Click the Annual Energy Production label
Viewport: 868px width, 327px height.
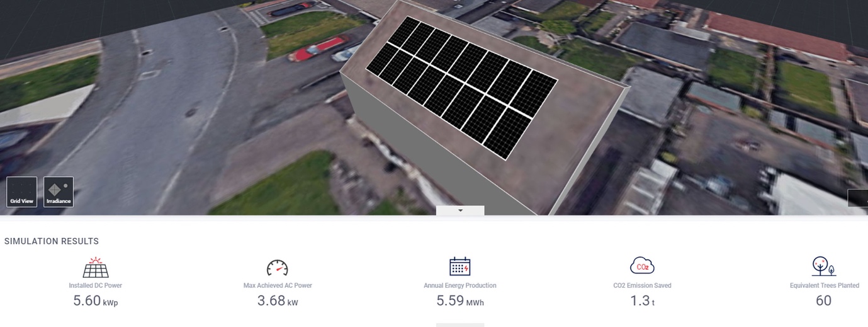click(460, 285)
